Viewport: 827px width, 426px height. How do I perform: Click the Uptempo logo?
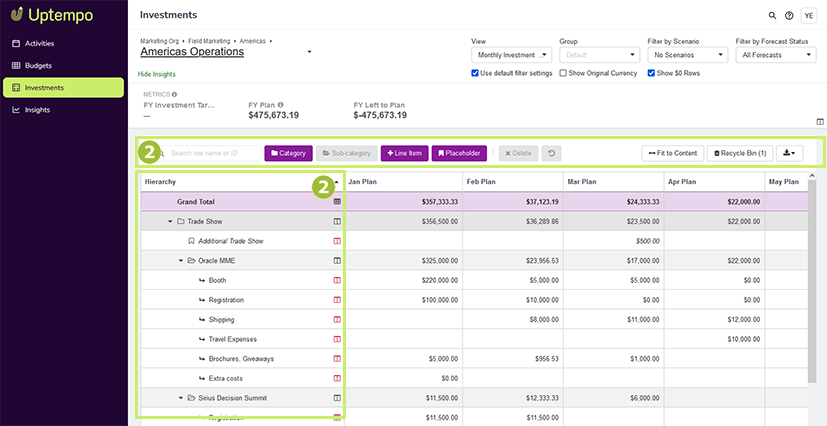[52, 15]
